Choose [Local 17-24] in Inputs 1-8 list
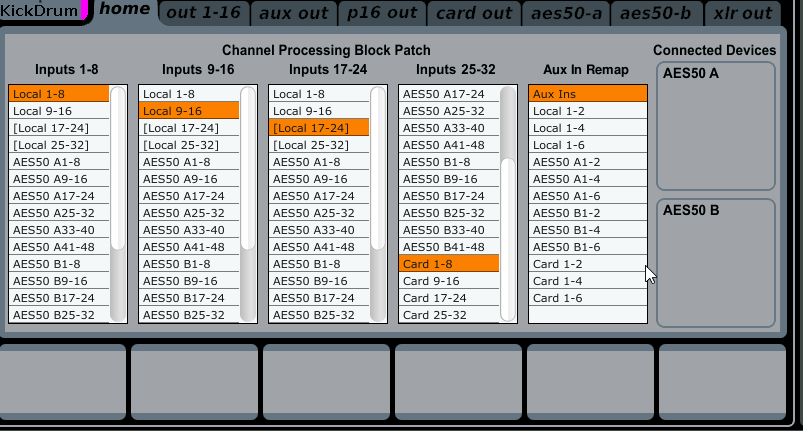Screen dimensions: 803x431 (x=59, y=128)
